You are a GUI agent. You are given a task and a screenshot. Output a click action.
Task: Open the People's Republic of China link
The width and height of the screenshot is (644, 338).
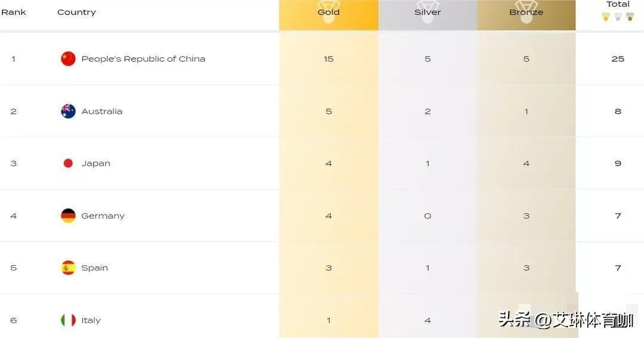click(x=143, y=59)
